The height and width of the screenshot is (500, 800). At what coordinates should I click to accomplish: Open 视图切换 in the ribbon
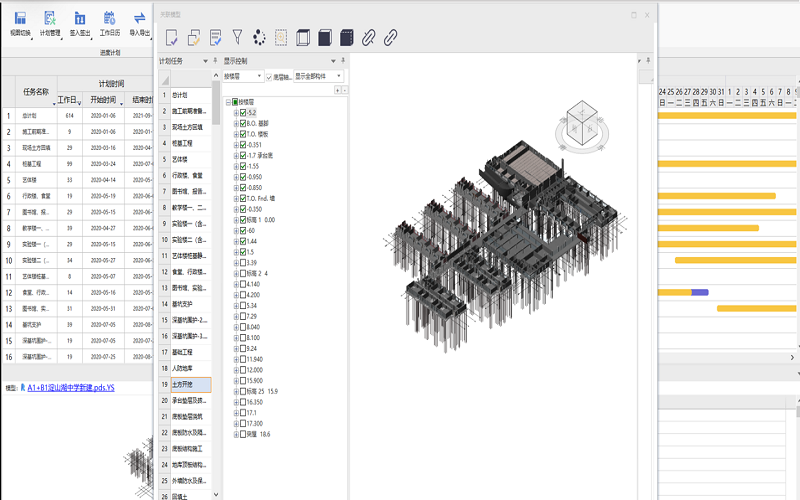click(x=20, y=24)
